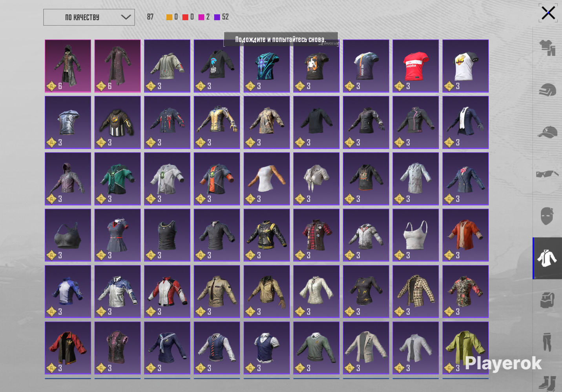Expand the 'По качеству' sort dropdown
Viewport: 562px width, 392px height.
coord(89,17)
